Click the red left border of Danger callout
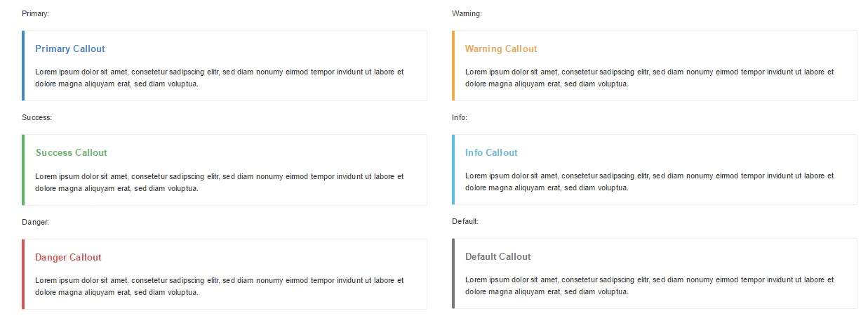This screenshot has height=316, width=868. [x=23, y=274]
